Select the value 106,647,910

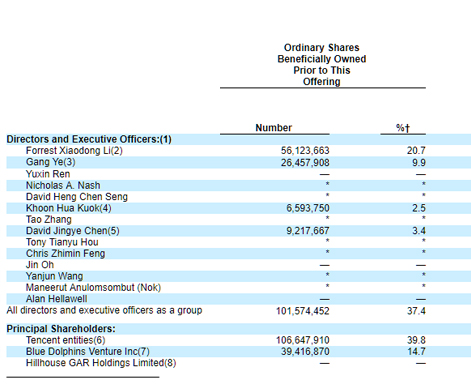click(x=303, y=340)
